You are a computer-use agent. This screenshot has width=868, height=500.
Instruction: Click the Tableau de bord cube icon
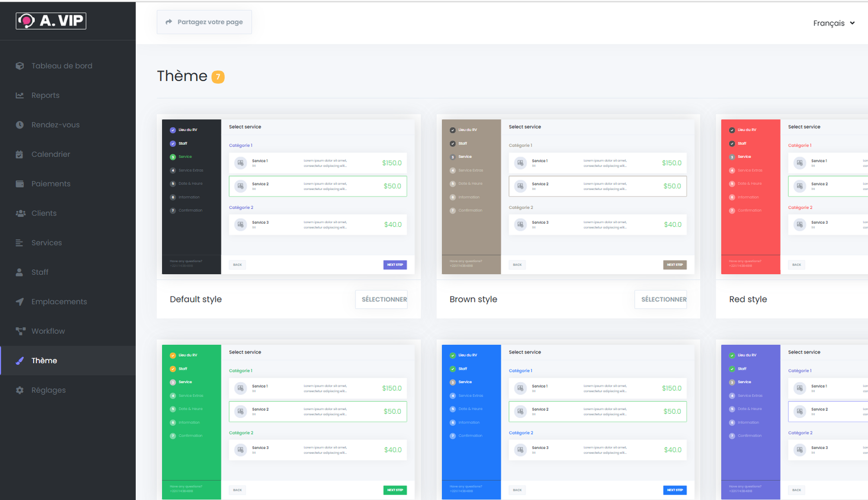20,66
